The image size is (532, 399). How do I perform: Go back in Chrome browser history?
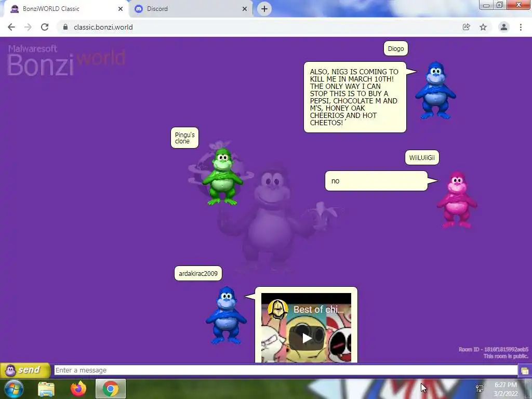(11, 27)
